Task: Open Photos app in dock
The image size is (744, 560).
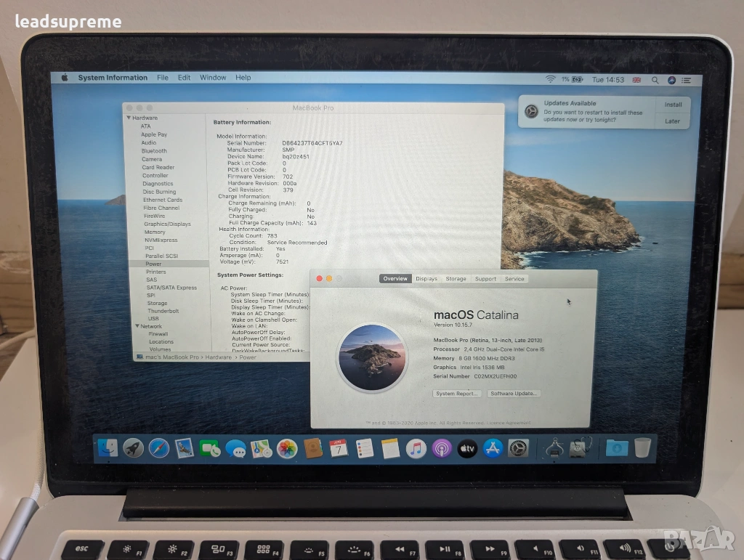Action: (x=287, y=449)
